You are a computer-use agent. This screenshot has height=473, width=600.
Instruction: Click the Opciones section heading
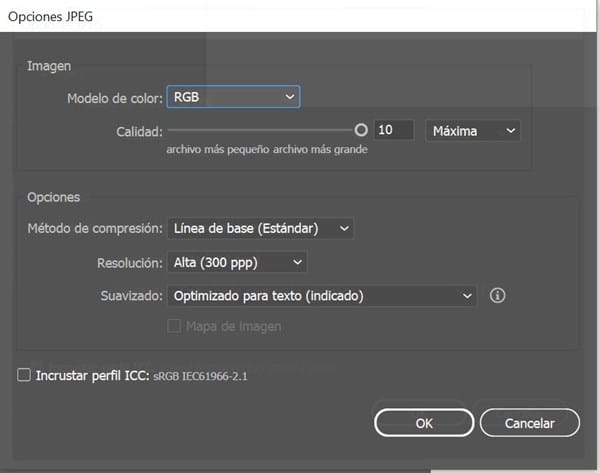coord(53,197)
